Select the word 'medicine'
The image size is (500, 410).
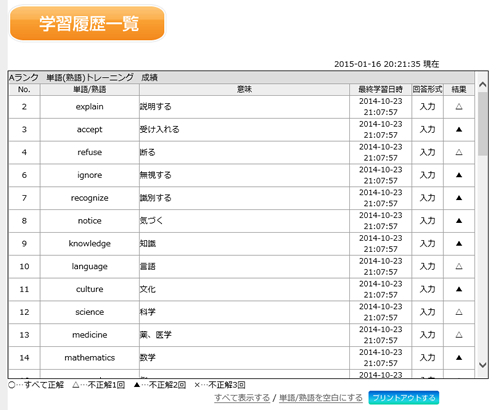tap(90, 335)
